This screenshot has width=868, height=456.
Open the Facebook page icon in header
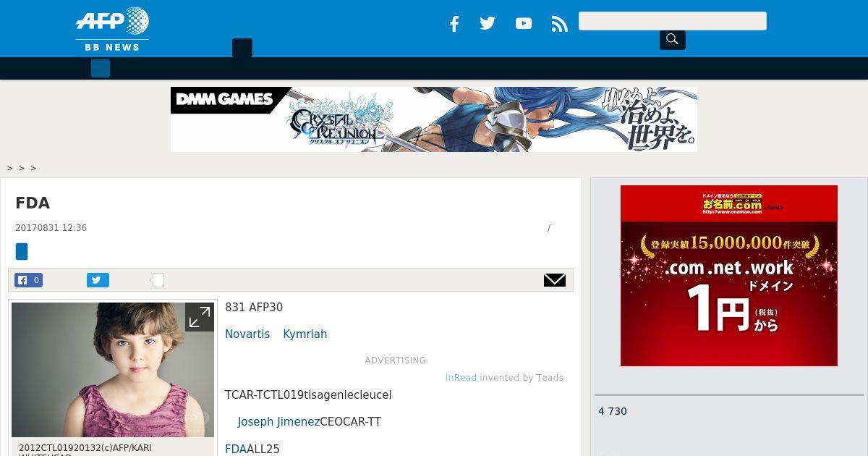pos(454,24)
